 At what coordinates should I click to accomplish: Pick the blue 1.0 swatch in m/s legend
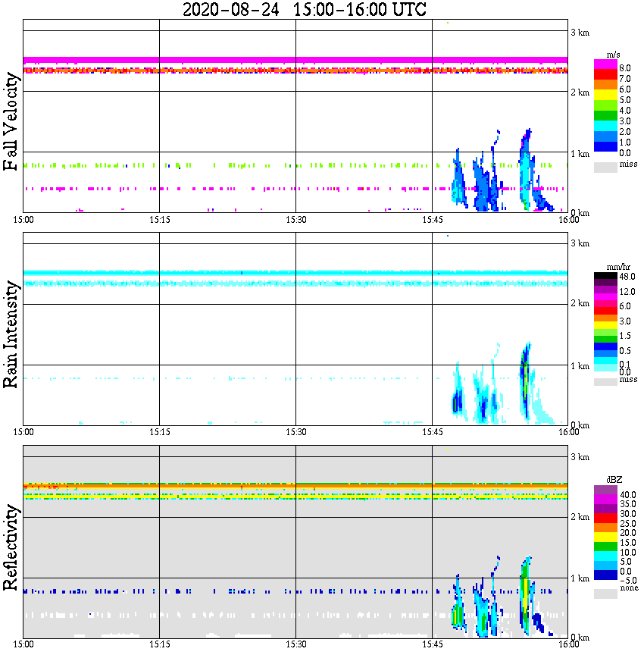(605, 136)
